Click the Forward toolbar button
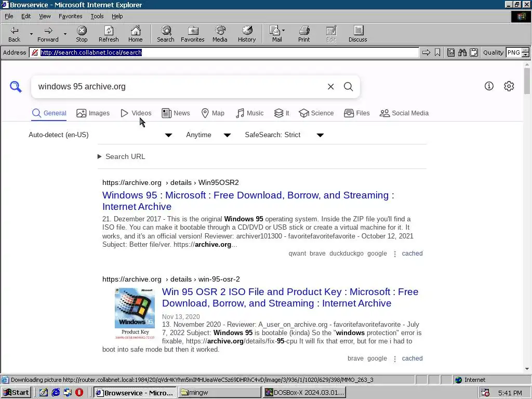Screen dimensions: 532x399 [48, 34]
